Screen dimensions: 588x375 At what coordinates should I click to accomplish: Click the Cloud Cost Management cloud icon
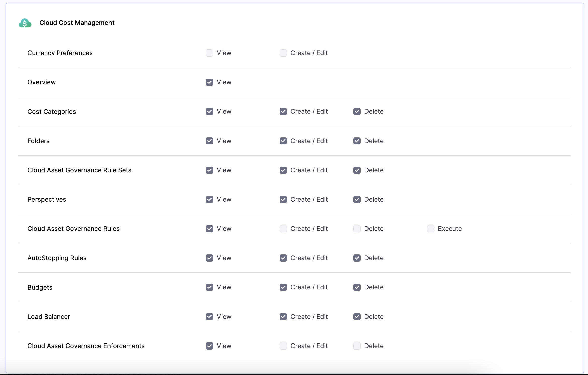pyautogui.click(x=25, y=23)
